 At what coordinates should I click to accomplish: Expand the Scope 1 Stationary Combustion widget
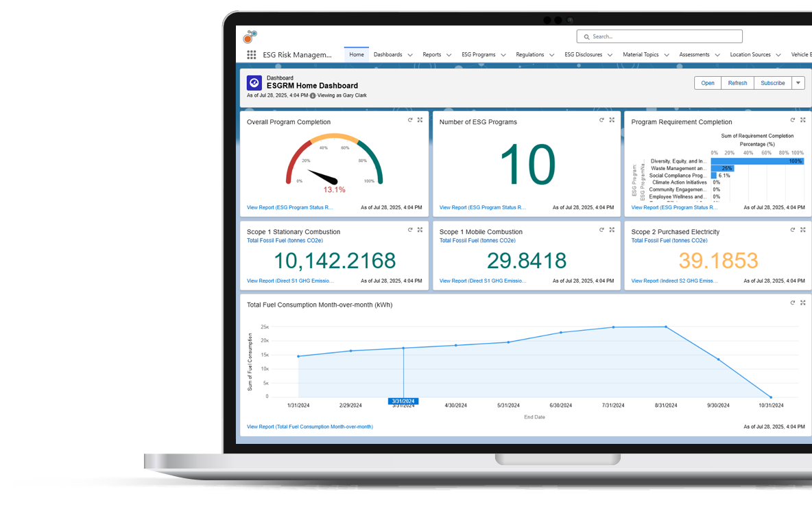[420, 230]
